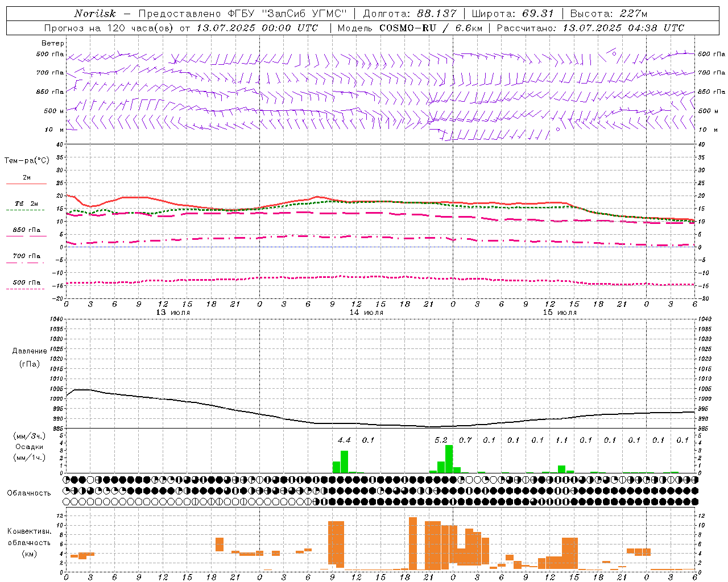Click the 10 м wind level label on left axis
728x582 pixels.
pyautogui.click(x=54, y=130)
